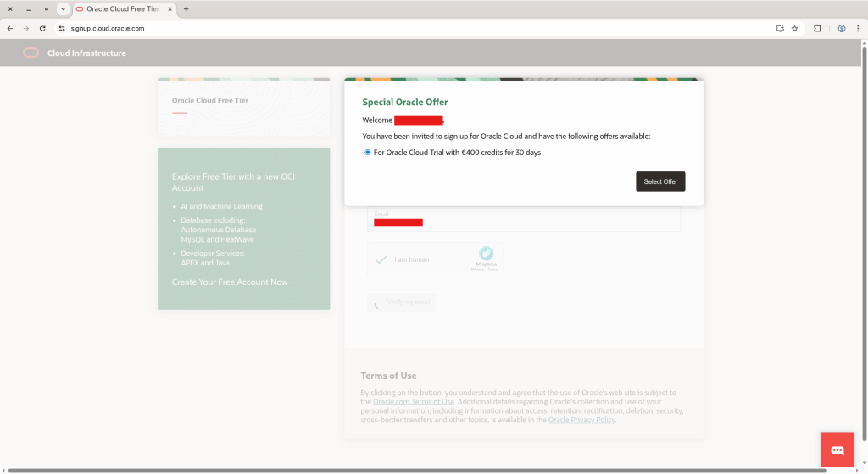Click the Create Your Free Account Now text
Viewport: 868px width, 474px height.
230,282
